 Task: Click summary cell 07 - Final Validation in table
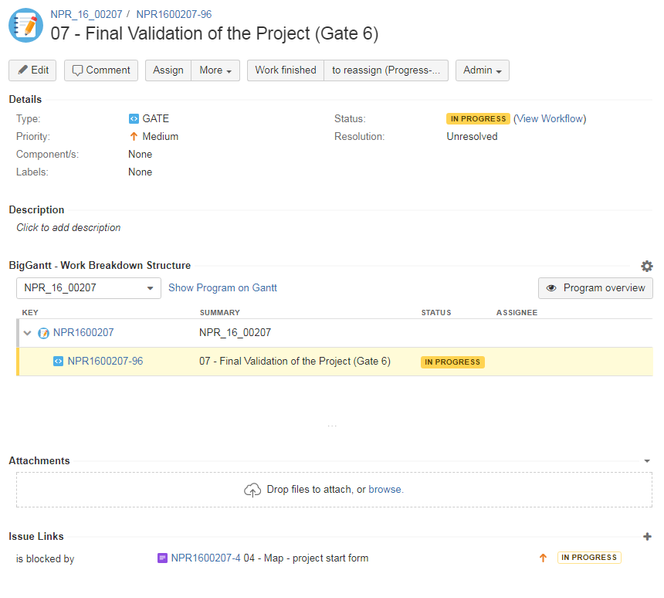pos(295,361)
